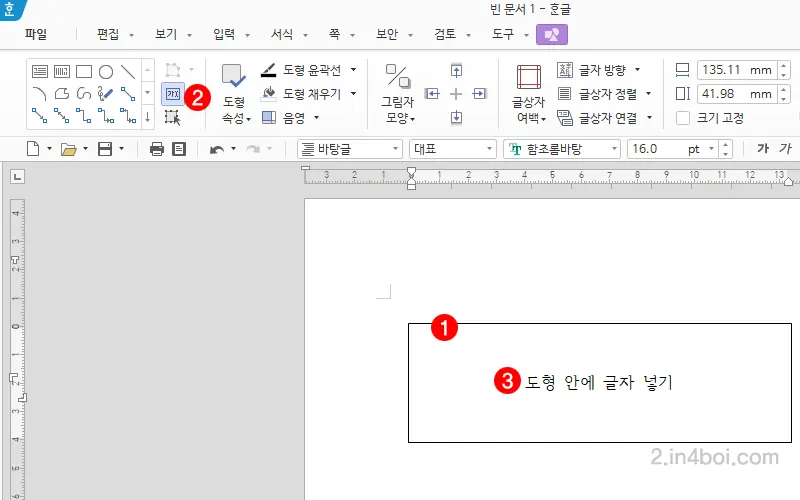Select the freehand pen drawing tool
Screen dimensions: 800x500
pos(106,93)
